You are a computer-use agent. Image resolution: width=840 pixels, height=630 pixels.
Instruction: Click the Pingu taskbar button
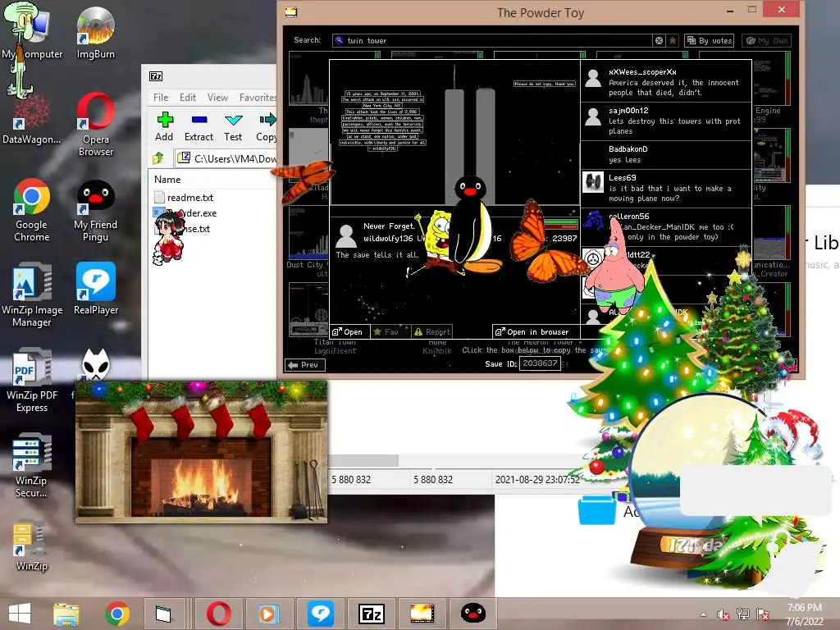click(x=473, y=614)
